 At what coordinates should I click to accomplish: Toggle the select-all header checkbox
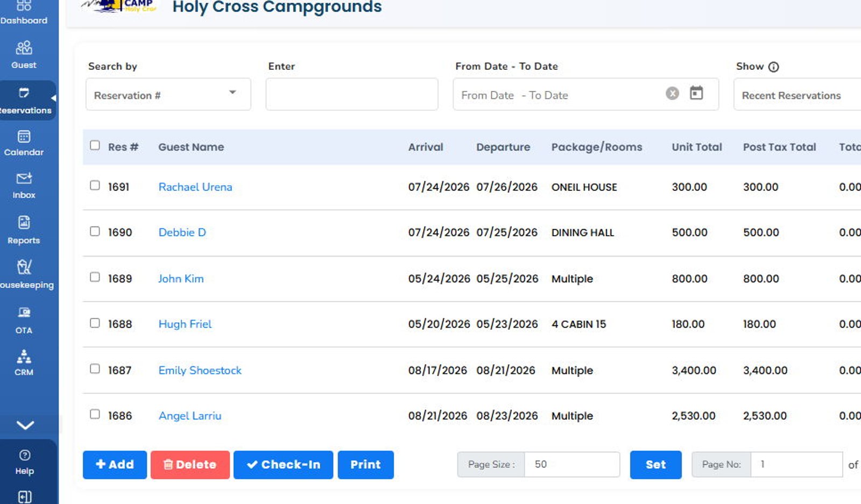(95, 145)
